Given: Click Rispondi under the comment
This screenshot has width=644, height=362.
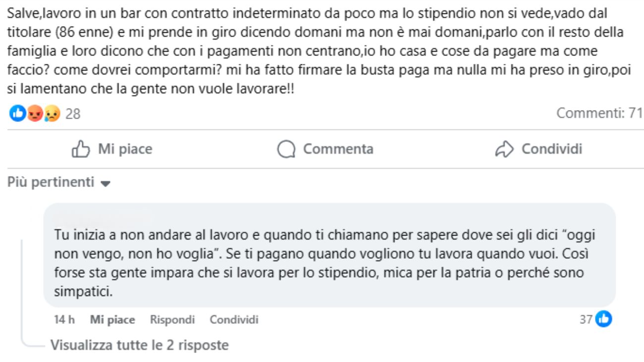Looking at the screenshot, I should pyautogui.click(x=172, y=320).
